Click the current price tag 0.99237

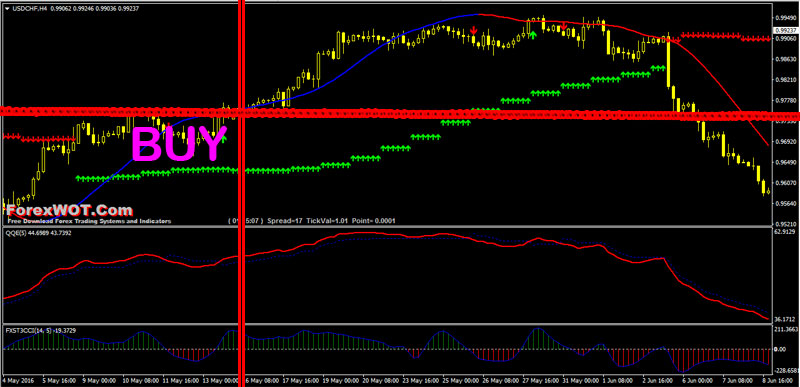(786, 30)
